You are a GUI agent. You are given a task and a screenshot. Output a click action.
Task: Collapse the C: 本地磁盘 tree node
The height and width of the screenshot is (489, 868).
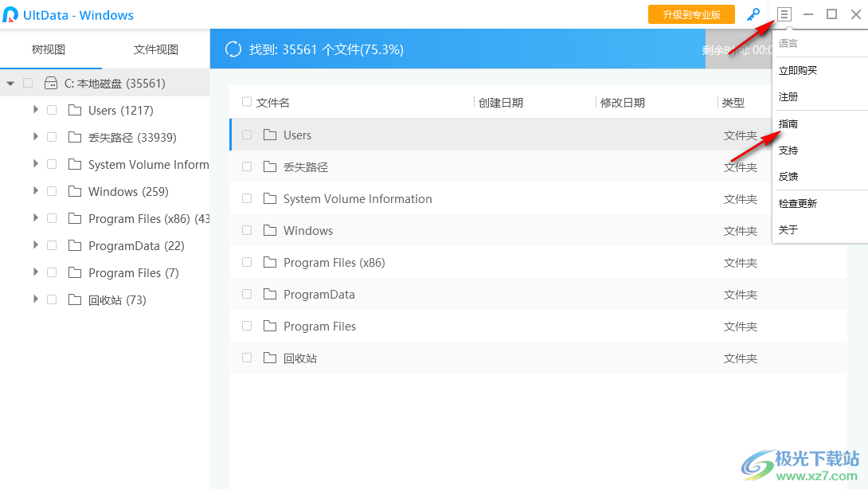point(10,83)
